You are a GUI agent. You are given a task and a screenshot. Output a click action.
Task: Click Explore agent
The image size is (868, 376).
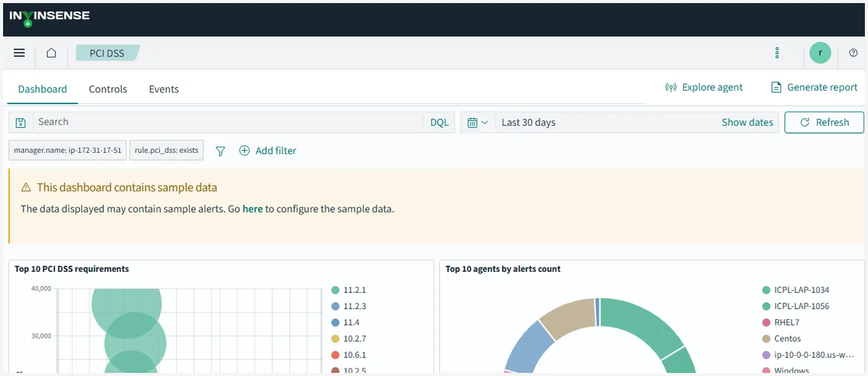click(x=704, y=88)
